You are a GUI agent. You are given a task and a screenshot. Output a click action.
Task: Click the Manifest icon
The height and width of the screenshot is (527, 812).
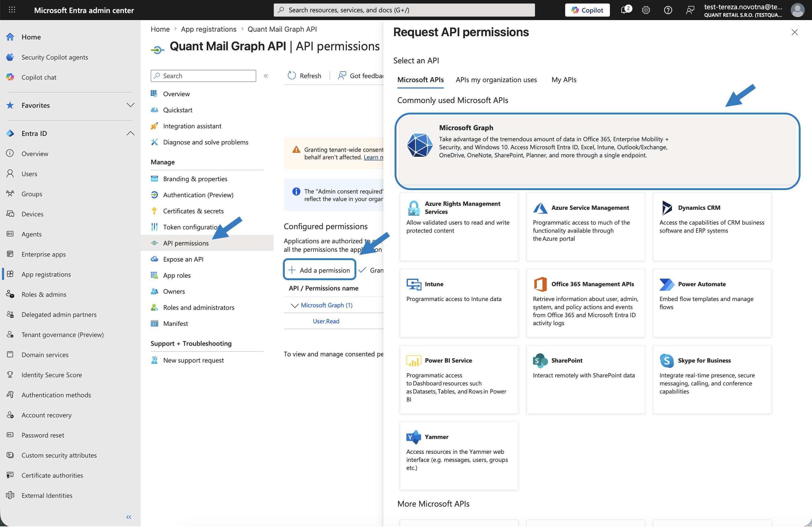155,324
